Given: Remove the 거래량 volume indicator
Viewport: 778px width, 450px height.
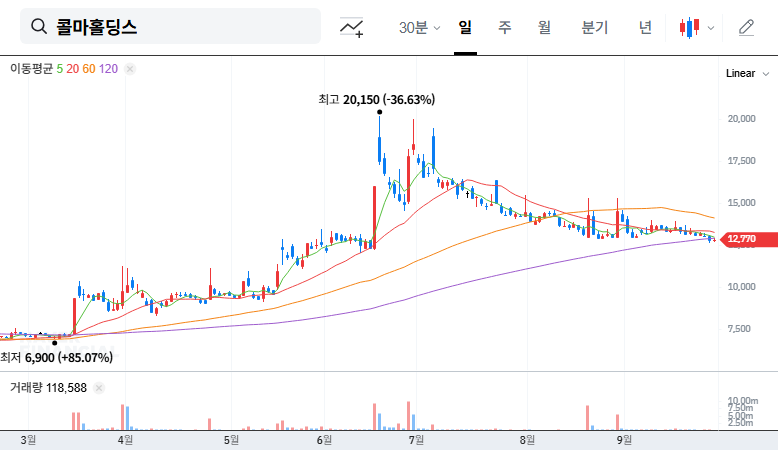Looking at the screenshot, I should 99,388.
